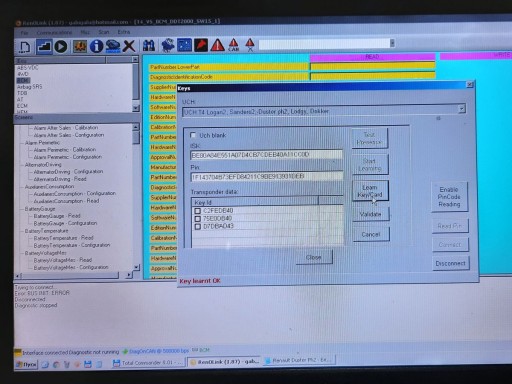Click the RenOLink taskbar button
Screen dimensions: 512x384
click(224, 362)
